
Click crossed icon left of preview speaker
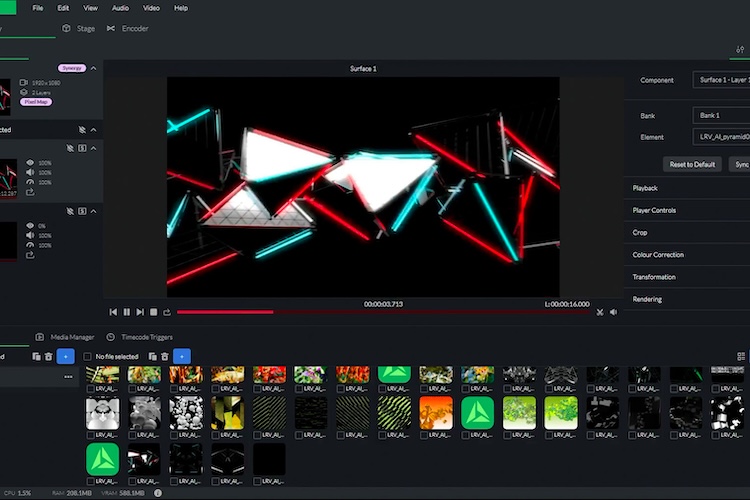pos(600,312)
